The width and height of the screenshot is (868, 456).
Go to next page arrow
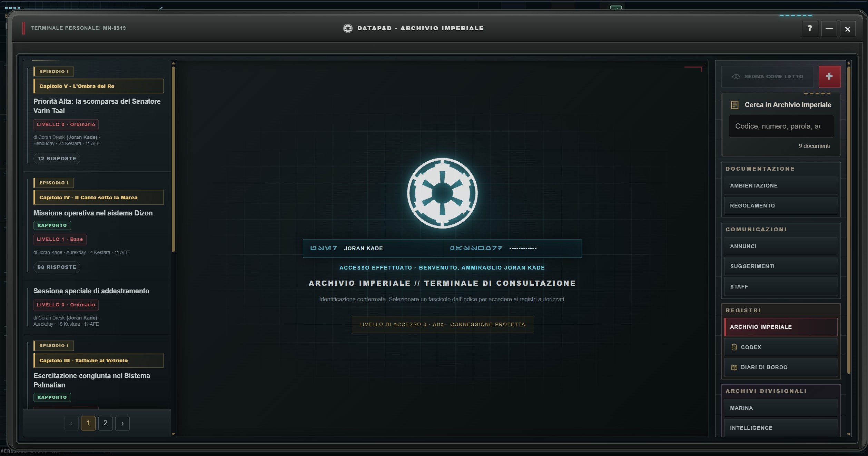click(122, 423)
